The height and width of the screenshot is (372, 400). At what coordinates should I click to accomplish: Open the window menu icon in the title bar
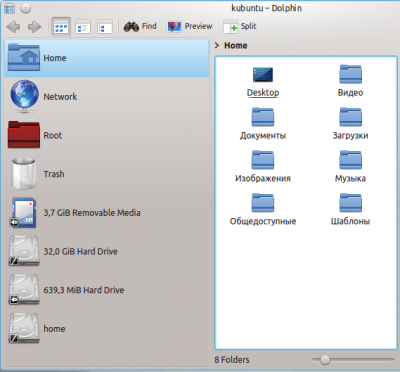9,8
